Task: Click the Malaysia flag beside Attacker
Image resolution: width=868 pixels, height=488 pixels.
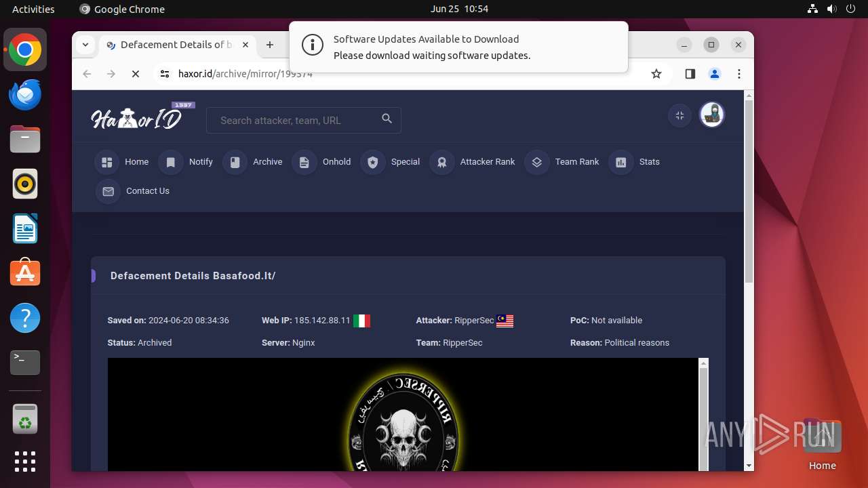Action: pyautogui.click(x=505, y=321)
